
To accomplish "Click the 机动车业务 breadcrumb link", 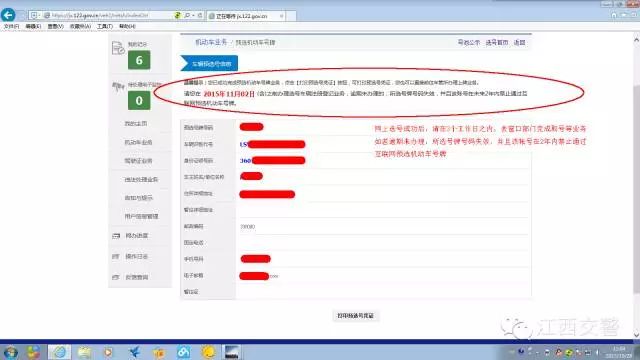I will point(211,42).
